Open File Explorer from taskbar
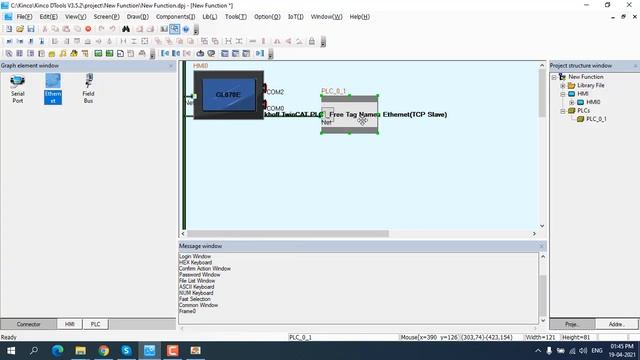Viewport: 640px width, 360px height. [x=80, y=351]
